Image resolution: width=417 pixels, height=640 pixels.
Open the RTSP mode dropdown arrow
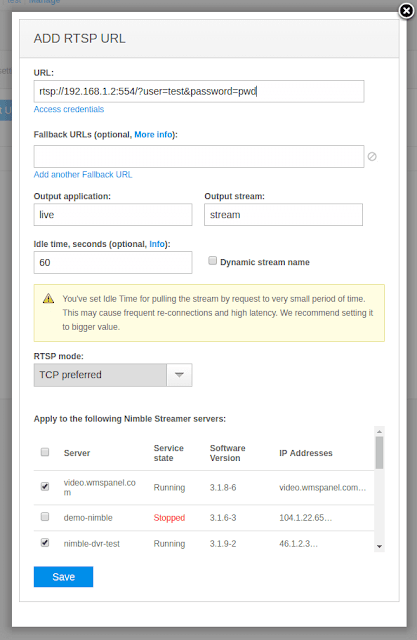coord(179,375)
